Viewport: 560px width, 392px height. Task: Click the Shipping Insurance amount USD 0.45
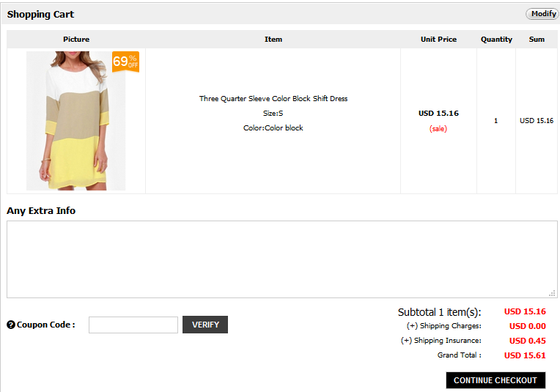[528, 341]
